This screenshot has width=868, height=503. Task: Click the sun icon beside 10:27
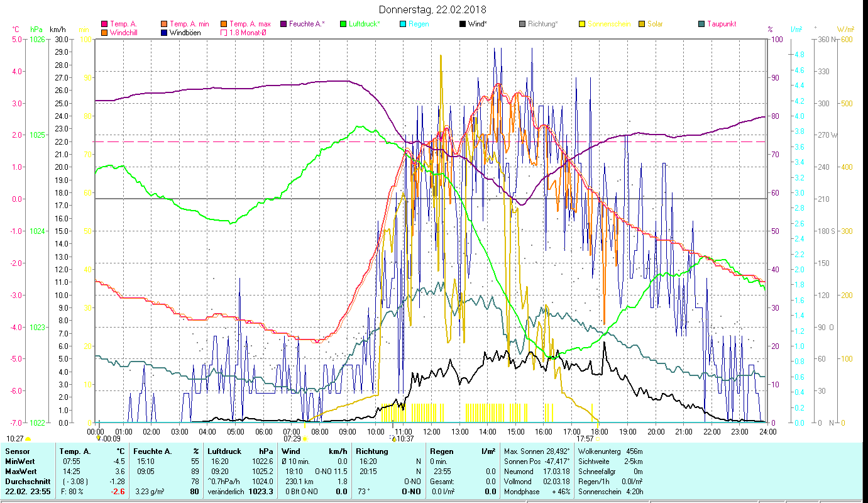[28, 439]
